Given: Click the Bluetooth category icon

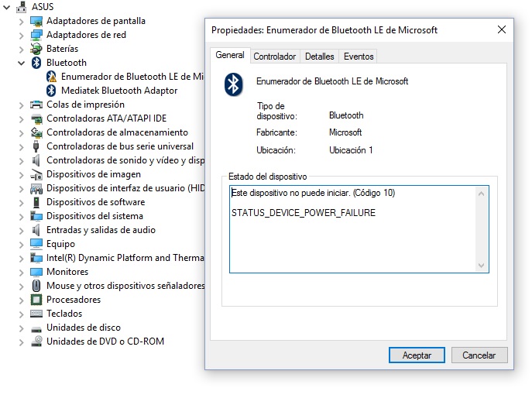Looking at the screenshot, I should tap(36, 63).
